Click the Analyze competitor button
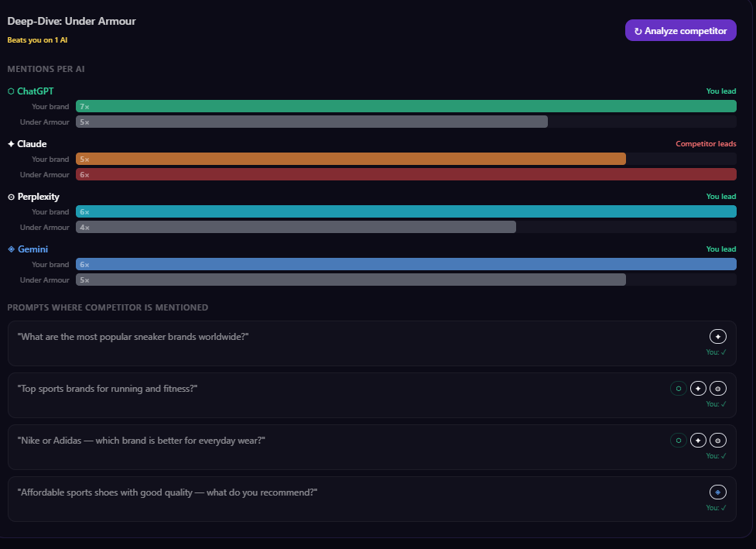The height and width of the screenshot is (549, 756). click(x=680, y=30)
